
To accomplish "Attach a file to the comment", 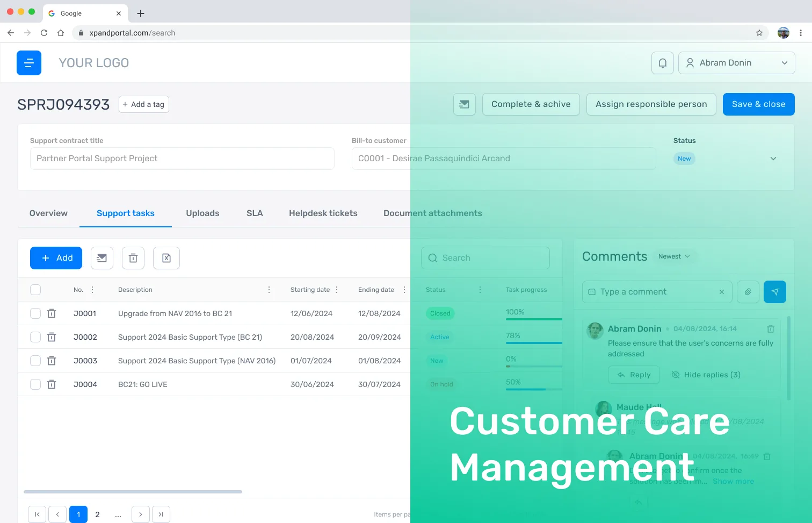I will tap(748, 292).
